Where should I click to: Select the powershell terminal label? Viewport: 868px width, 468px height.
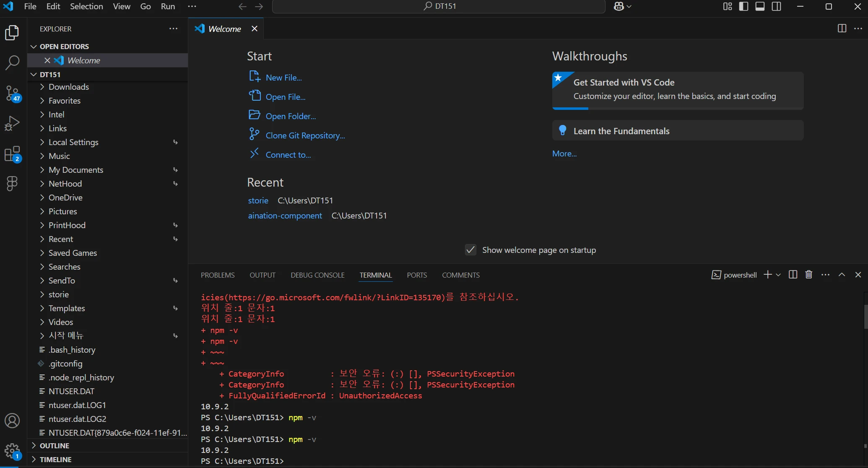pos(734,275)
